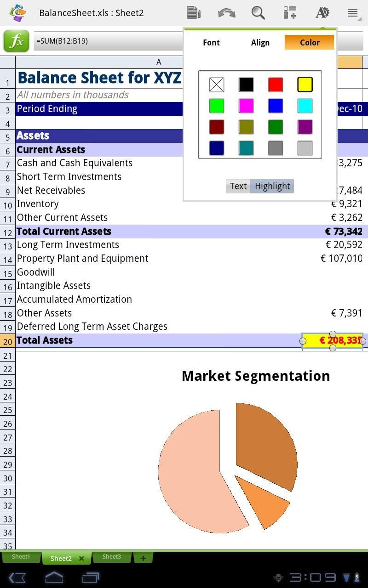This screenshot has height=588, width=368.
Task: Click the app logo icon
Action: pos(17,13)
